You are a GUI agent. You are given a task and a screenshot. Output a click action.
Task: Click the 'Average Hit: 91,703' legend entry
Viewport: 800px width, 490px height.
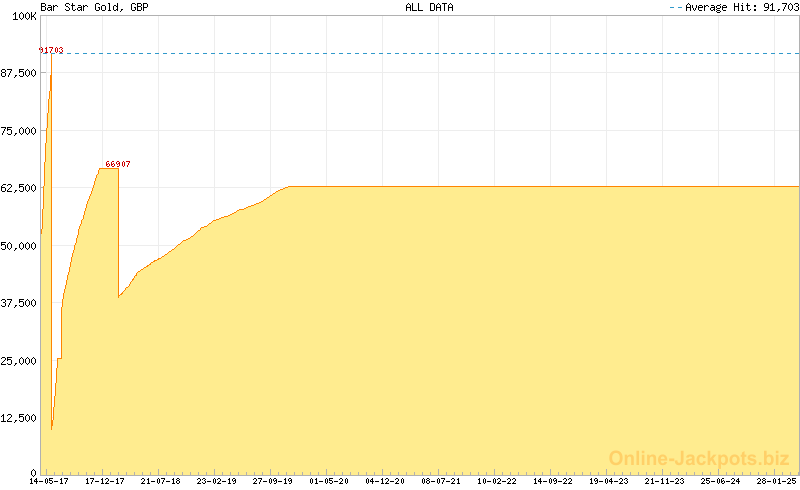(734, 7)
